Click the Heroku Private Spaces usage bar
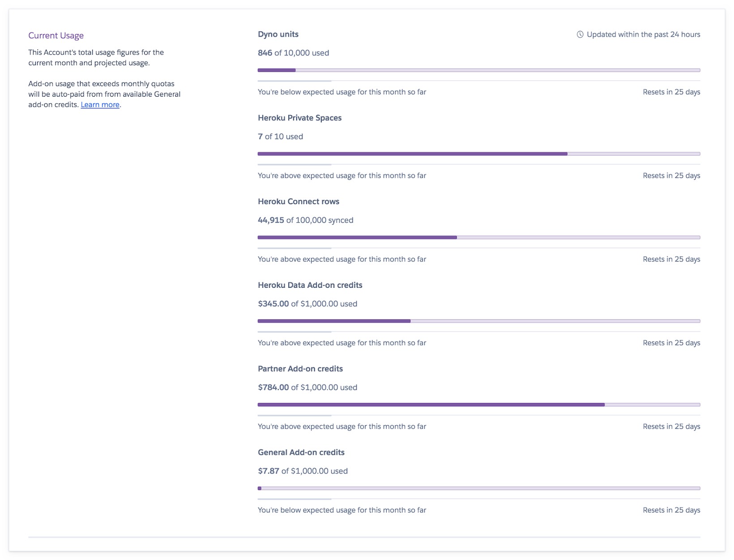 pos(478,153)
